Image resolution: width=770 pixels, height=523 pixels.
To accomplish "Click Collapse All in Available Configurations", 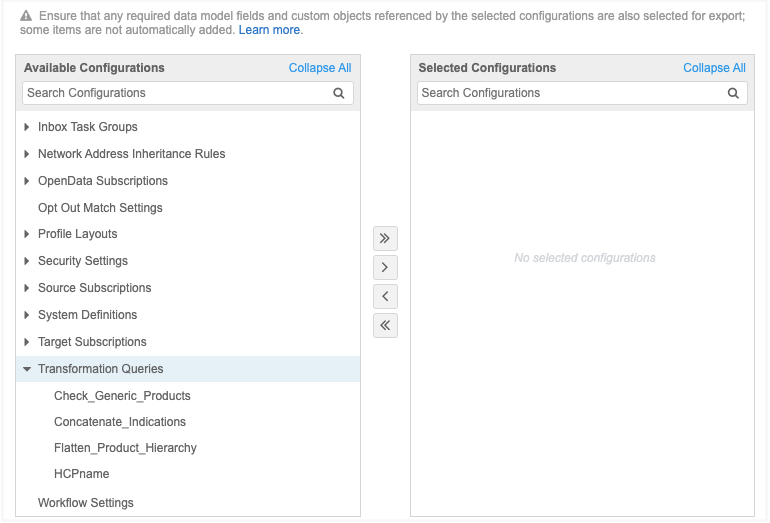I will 320,68.
